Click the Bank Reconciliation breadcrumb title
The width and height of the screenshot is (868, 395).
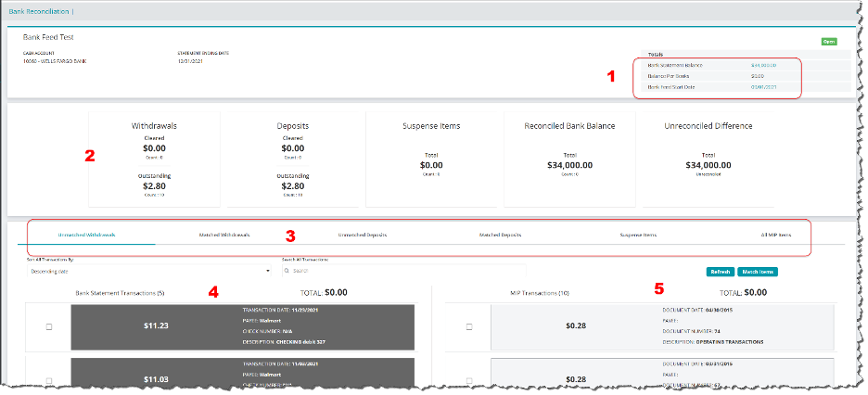pos(37,10)
